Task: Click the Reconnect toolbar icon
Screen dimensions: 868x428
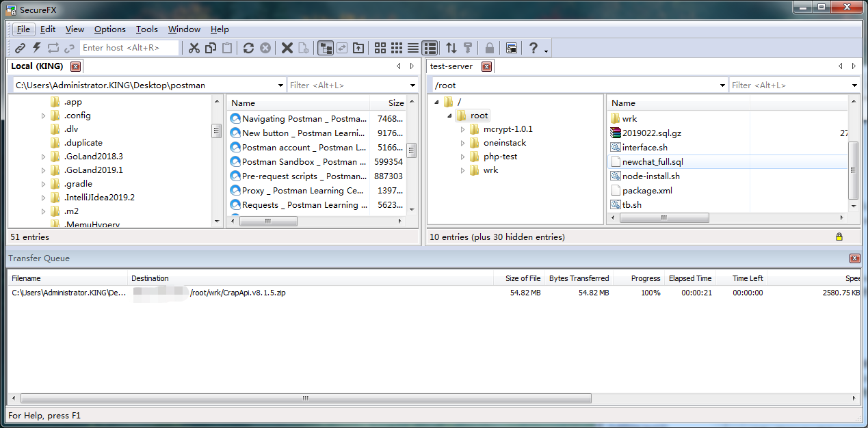Action: click(53, 48)
